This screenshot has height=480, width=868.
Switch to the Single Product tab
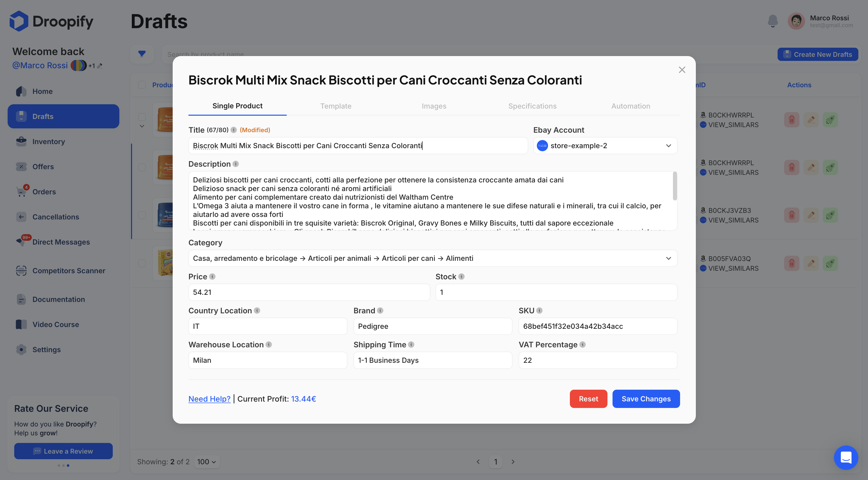click(237, 106)
